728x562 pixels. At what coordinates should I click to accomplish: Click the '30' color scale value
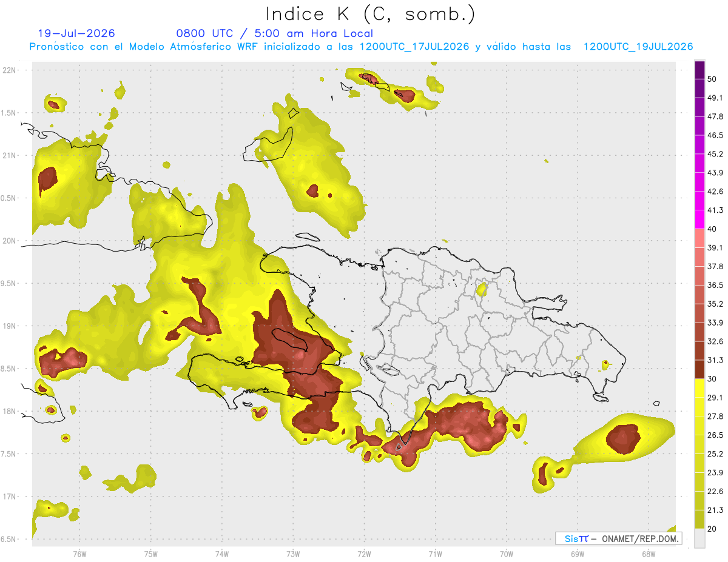pyautogui.click(x=712, y=379)
